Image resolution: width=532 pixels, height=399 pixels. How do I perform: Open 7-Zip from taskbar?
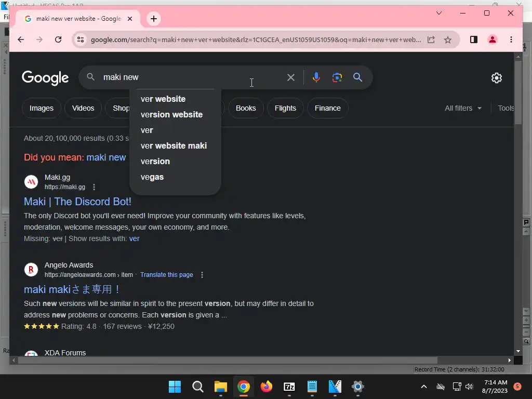coord(289,387)
